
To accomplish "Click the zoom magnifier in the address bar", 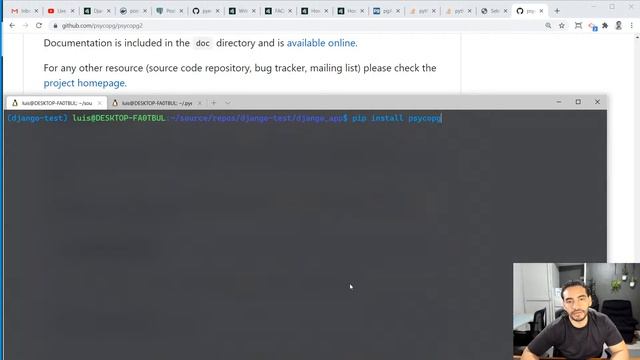I will pyautogui.click(x=548, y=26).
